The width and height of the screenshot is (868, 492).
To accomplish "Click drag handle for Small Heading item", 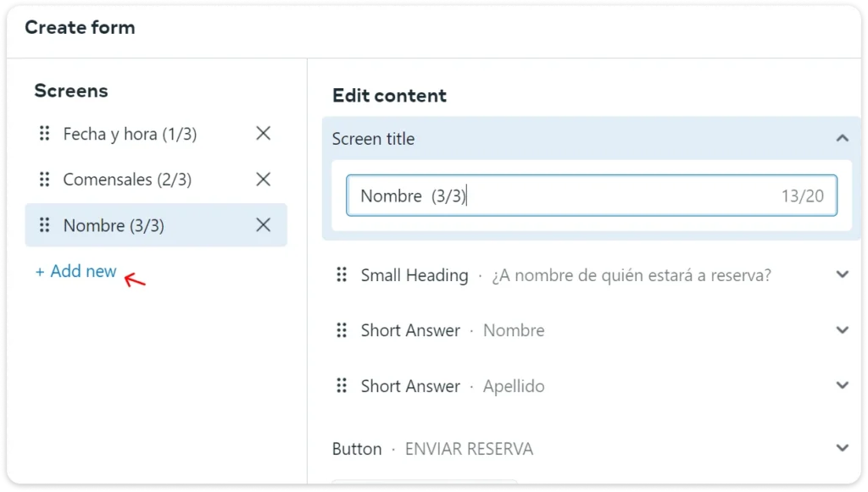I will click(x=342, y=275).
